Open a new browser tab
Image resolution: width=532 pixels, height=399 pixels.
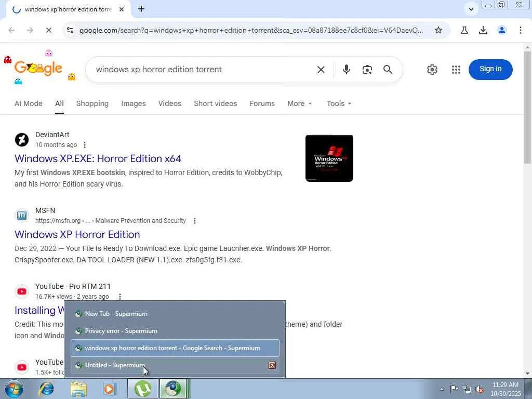coord(141,9)
